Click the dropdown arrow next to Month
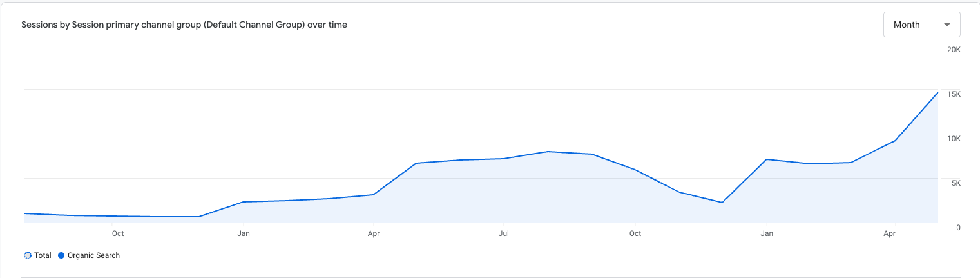Screen dimensions: 980x278 946,25
